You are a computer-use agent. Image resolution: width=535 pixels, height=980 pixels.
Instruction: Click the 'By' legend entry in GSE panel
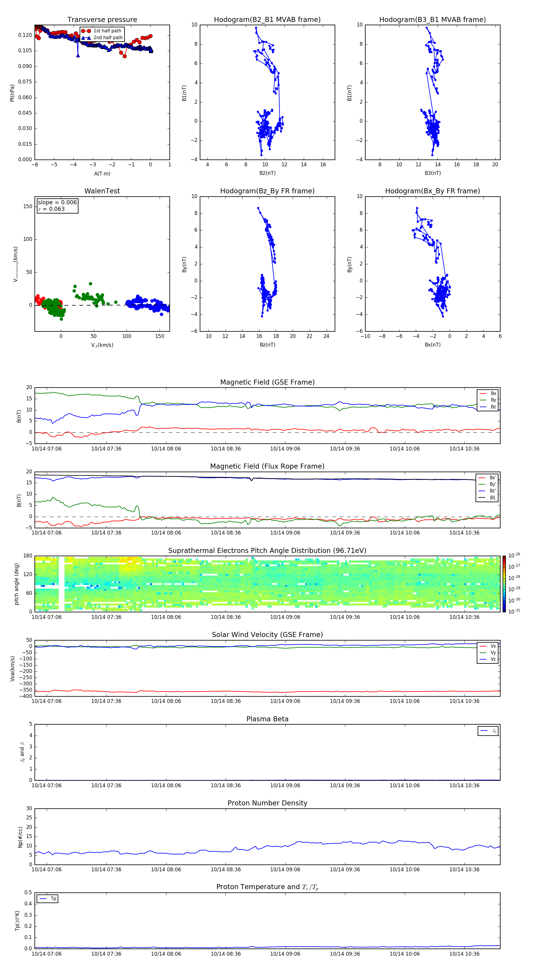pyautogui.click(x=488, y=400)
